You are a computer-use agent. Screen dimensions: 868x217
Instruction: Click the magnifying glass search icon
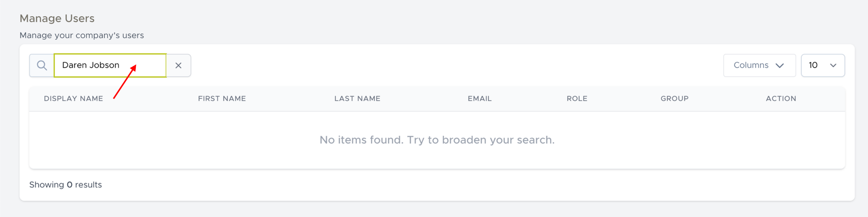[42, 65]
